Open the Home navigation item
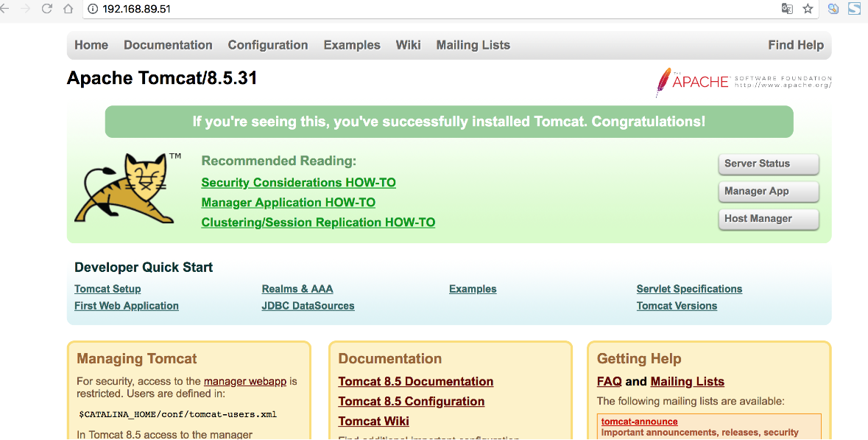Screen dimensions: 868x440 coord(91,45)
